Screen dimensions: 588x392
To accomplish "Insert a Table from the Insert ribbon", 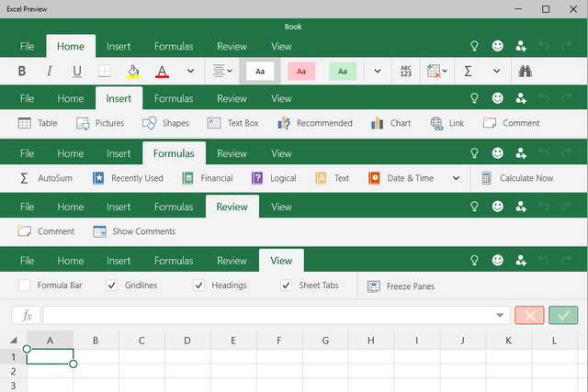I will [x=38, y=123].
